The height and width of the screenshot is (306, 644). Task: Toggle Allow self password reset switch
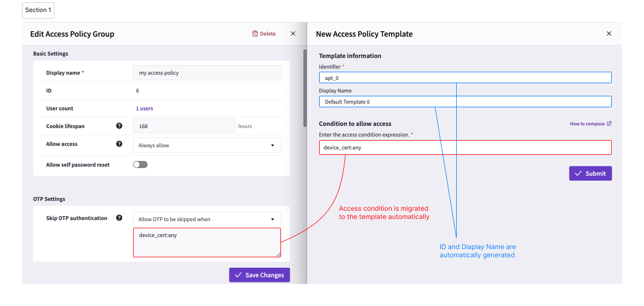[x=140, y=165]
